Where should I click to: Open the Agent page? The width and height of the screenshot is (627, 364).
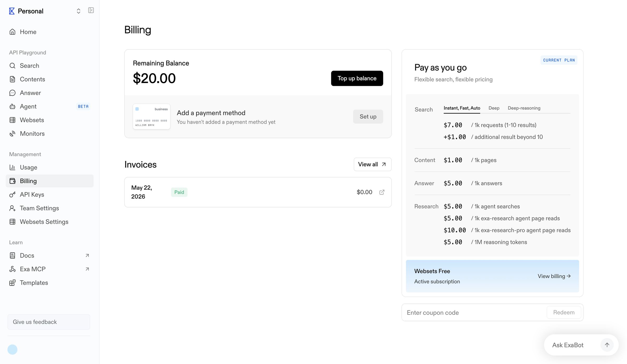50,106
